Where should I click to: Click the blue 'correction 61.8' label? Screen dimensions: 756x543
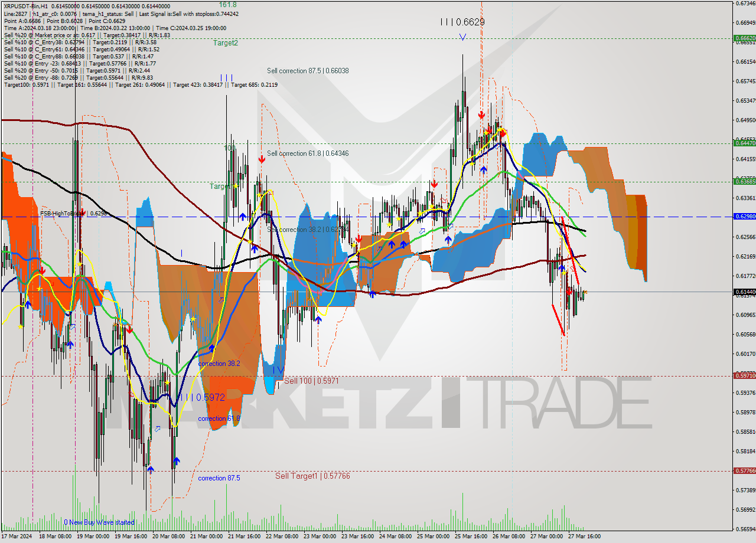coord(219,418)
